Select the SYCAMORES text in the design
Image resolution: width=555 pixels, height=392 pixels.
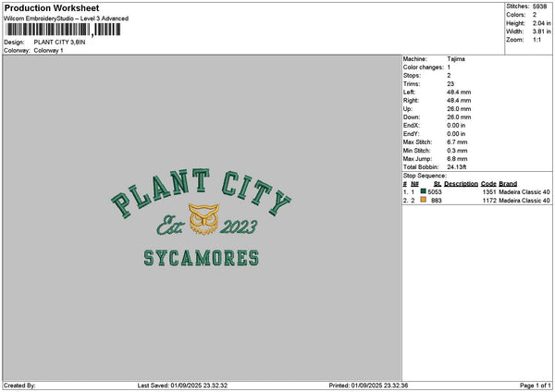(x=201, y=258)
